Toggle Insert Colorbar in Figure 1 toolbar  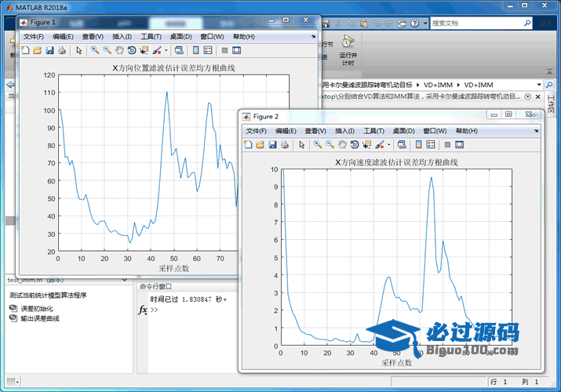[x=195, y=50]
